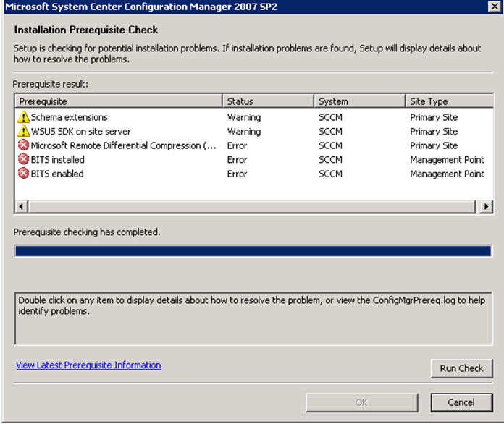Viewport: 504px width, 424px height.
Task: Click the ConfigMgrPrereq.log details text box
Action: pyautogui.click(x=253, y=318)
